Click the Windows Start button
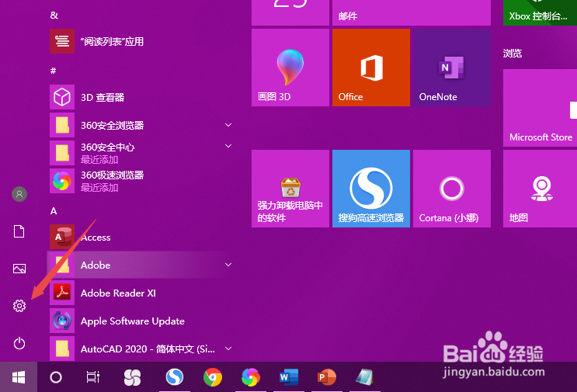The height and width of the screenshot is (392, 577). tap(19, 377)
